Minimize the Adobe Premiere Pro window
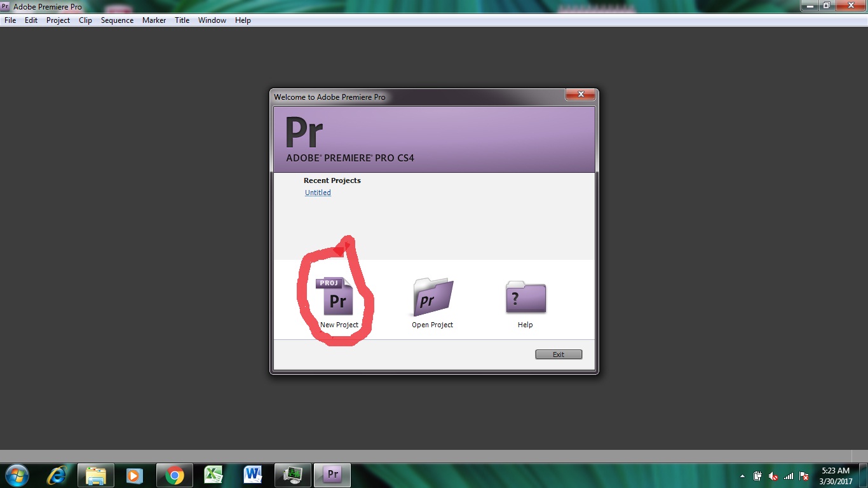The width and height of the screenshot is (868, 488). coord(810,5)
